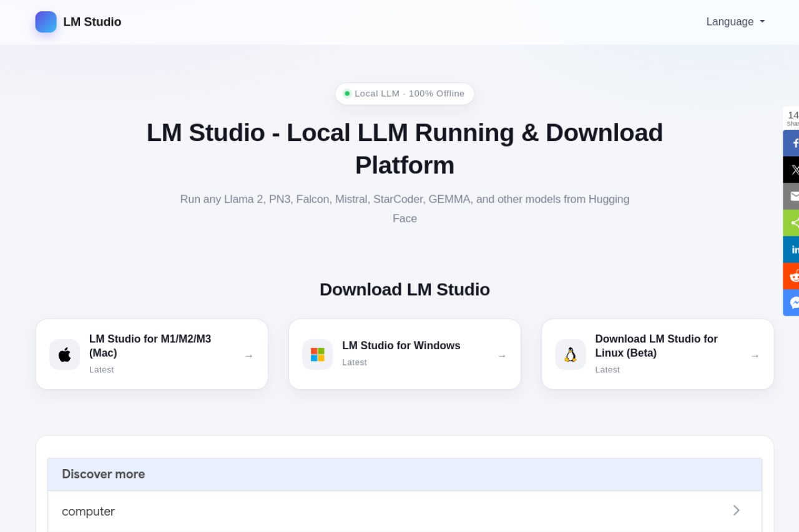Screen dimensions: 799x532
Task: Share page on Reddit
Action: pos(792,276)
